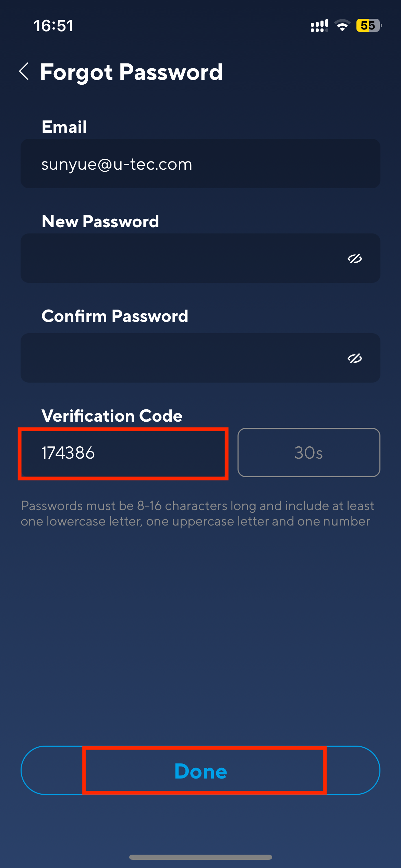Tap the Verification Code label

(112, 416)
